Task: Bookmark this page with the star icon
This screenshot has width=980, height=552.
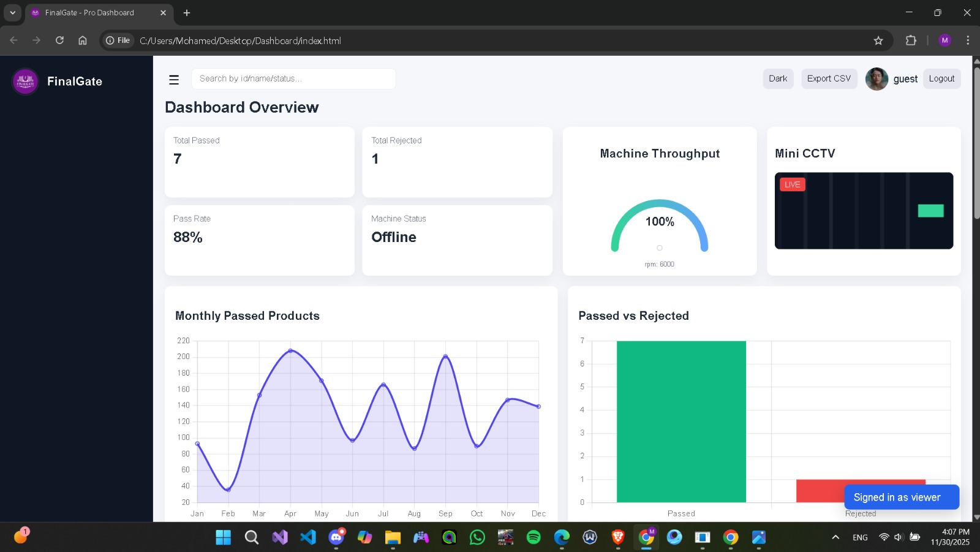Action: tap(878, 40)
